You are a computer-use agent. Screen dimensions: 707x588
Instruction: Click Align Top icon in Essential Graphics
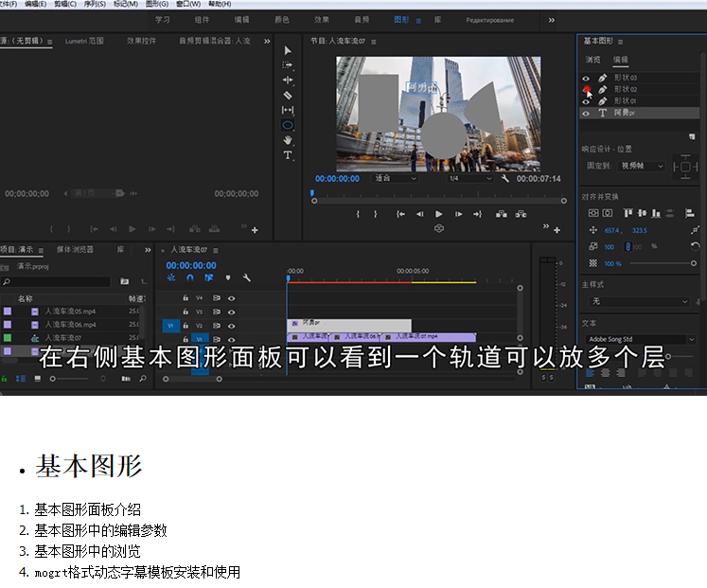628,213
